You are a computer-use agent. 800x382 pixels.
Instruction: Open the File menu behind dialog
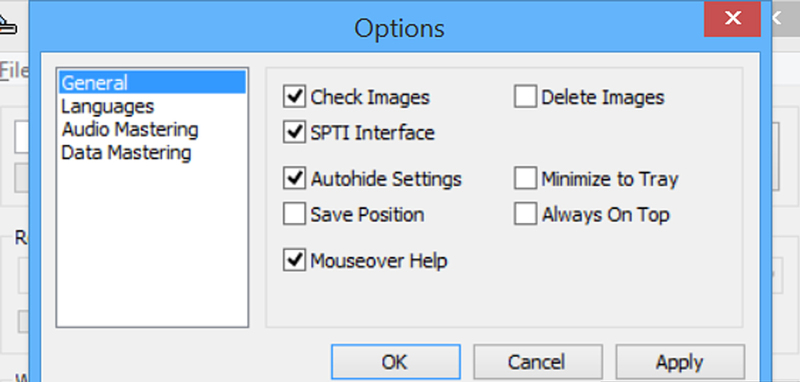tap(14, 70)
